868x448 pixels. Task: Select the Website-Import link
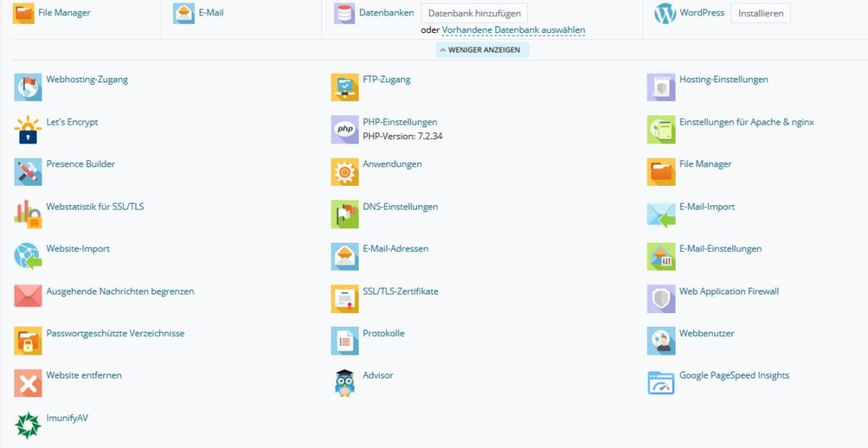click(x=78, y=249)
